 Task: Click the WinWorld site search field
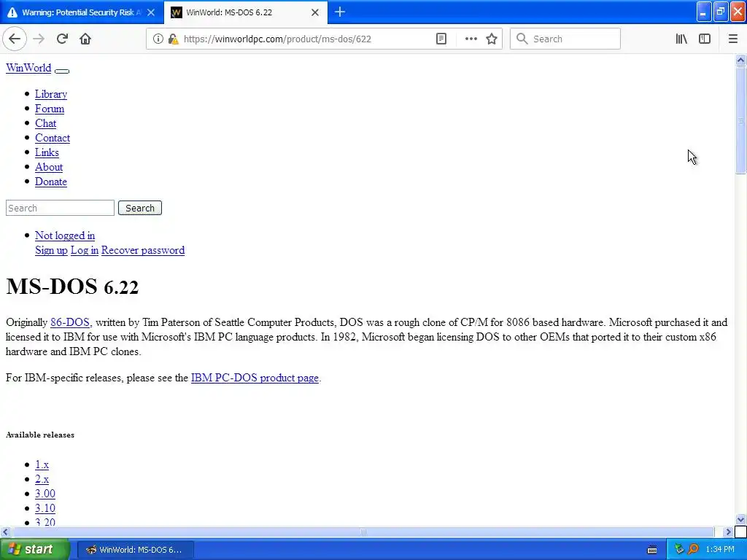pos(60,208)
